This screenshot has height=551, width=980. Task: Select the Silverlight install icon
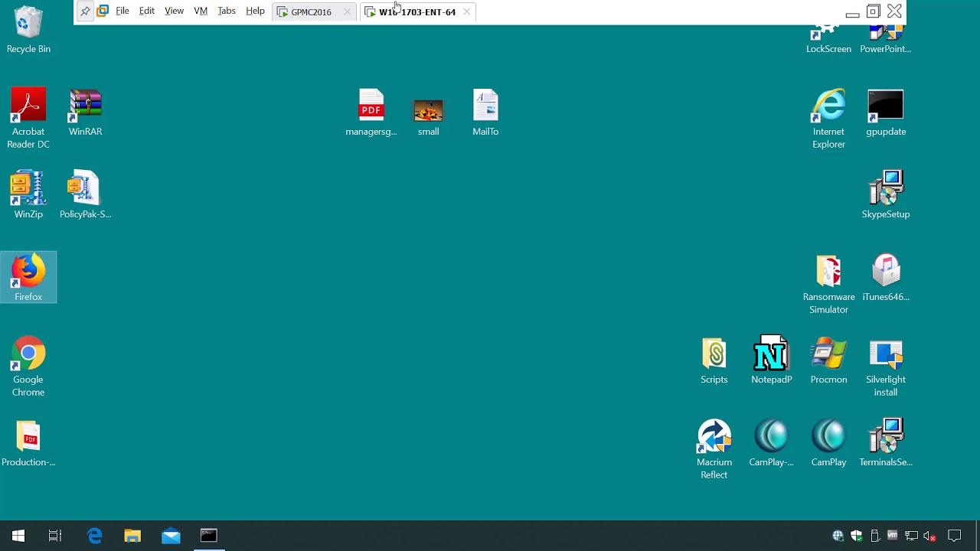point(886,367)
